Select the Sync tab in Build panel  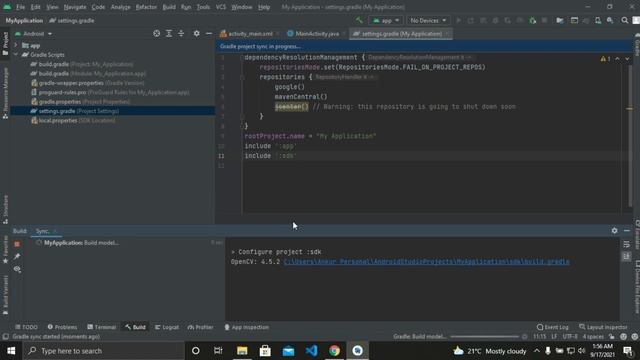[x=42, y=231]
